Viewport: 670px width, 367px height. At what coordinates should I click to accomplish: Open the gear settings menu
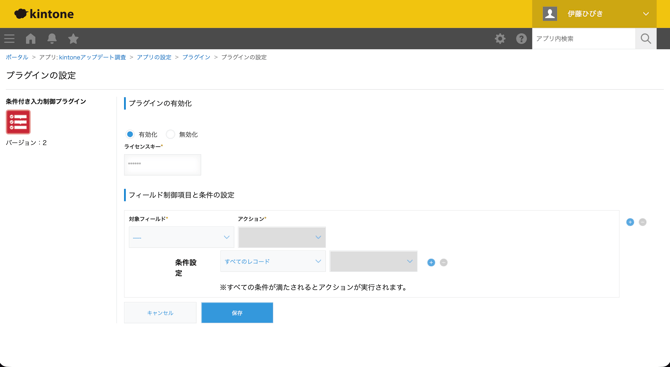[x=500, y=39]
